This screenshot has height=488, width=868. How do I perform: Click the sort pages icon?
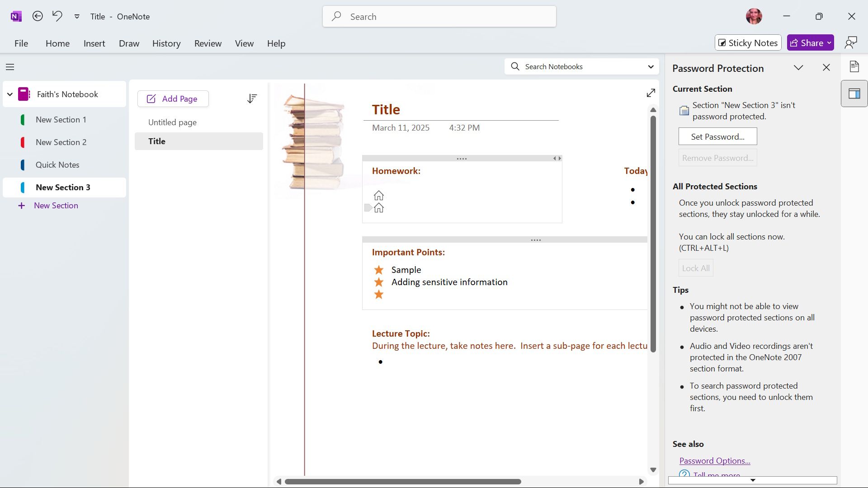(x=252, y=99)
